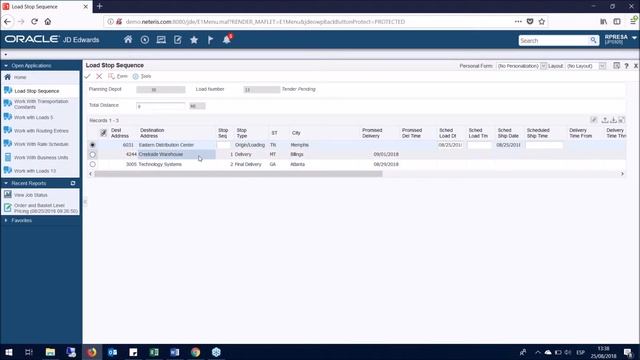
Task: Click the Cascade Warehouse destination cell
Action: click(177, 154)
